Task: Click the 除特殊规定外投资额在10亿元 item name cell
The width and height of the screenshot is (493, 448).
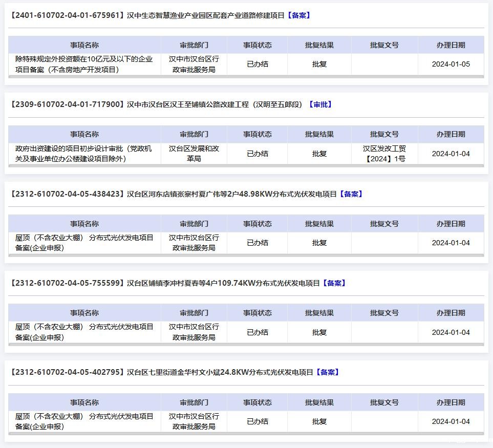Action: pos(84,65)
